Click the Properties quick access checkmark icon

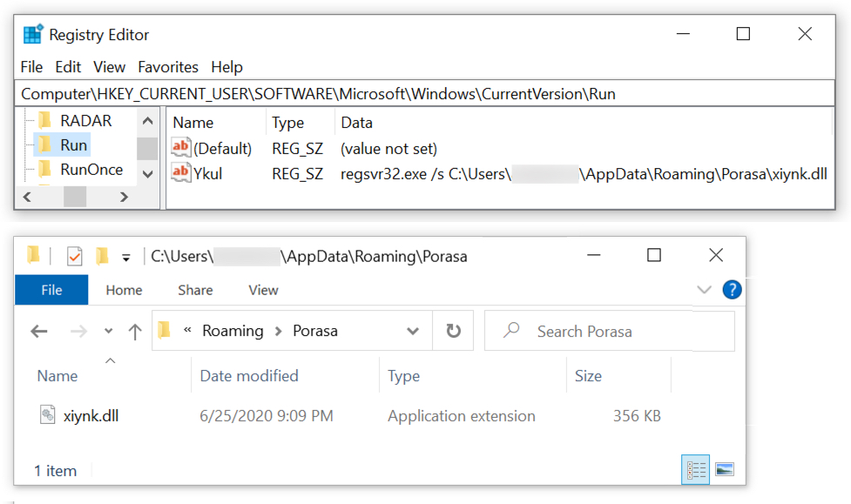[x=74, y=256]
